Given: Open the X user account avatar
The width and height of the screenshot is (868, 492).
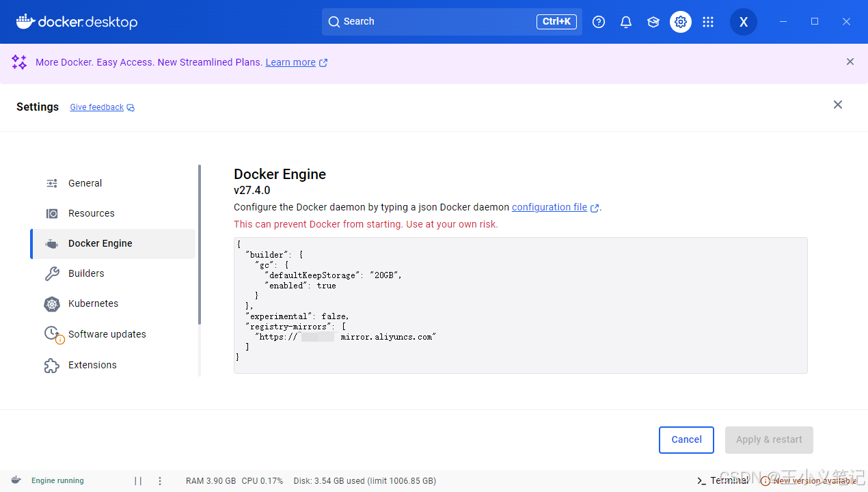Looking at the screenshot, I should 744,22.
